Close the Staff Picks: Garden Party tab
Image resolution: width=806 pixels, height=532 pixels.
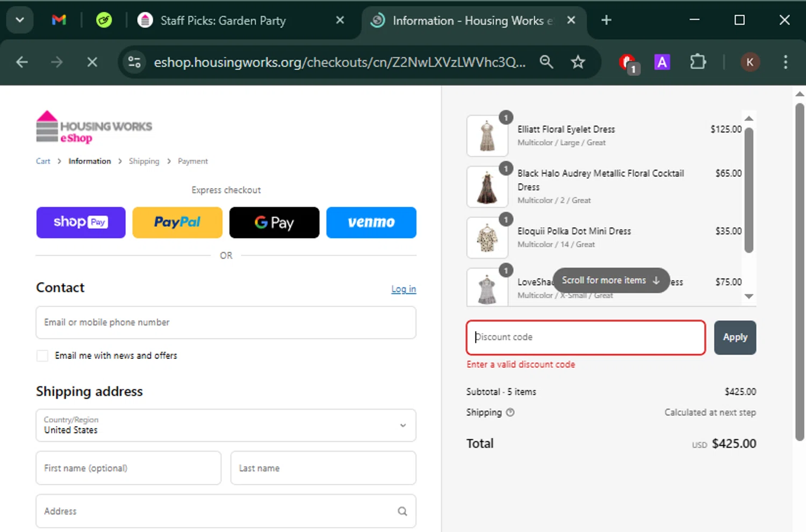[340, 20]
